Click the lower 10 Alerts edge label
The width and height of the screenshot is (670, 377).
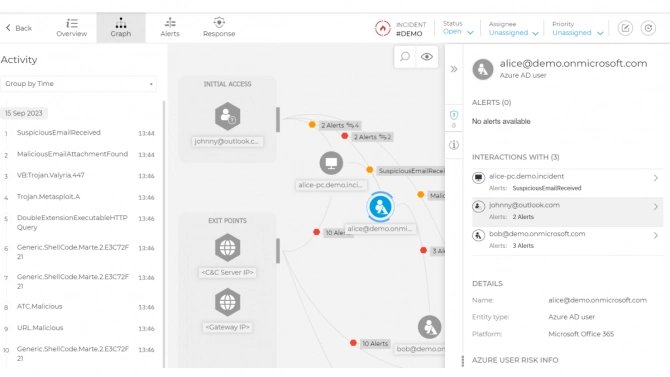tap(375, 344)
